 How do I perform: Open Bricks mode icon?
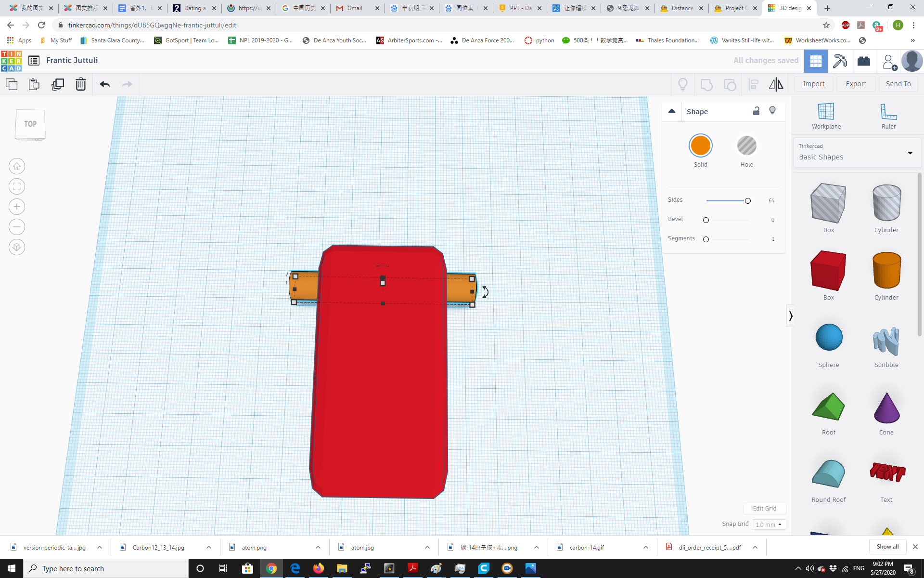click(x=864, y=61)
